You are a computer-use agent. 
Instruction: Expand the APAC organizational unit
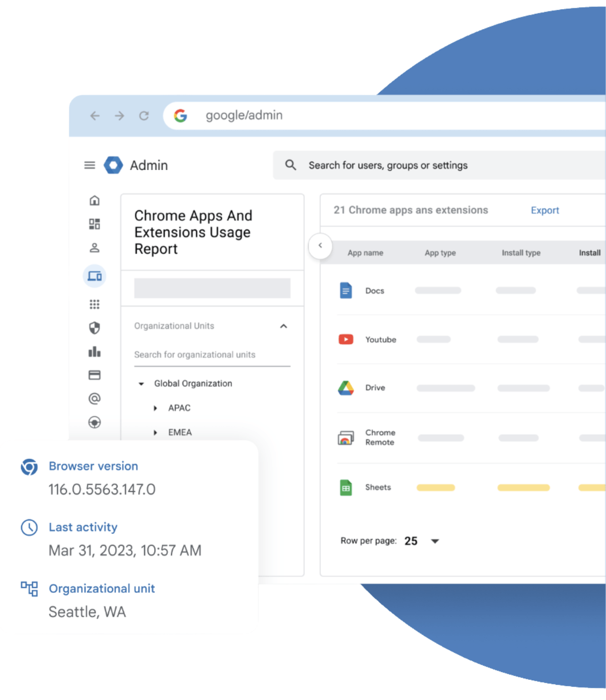(155, 408)
